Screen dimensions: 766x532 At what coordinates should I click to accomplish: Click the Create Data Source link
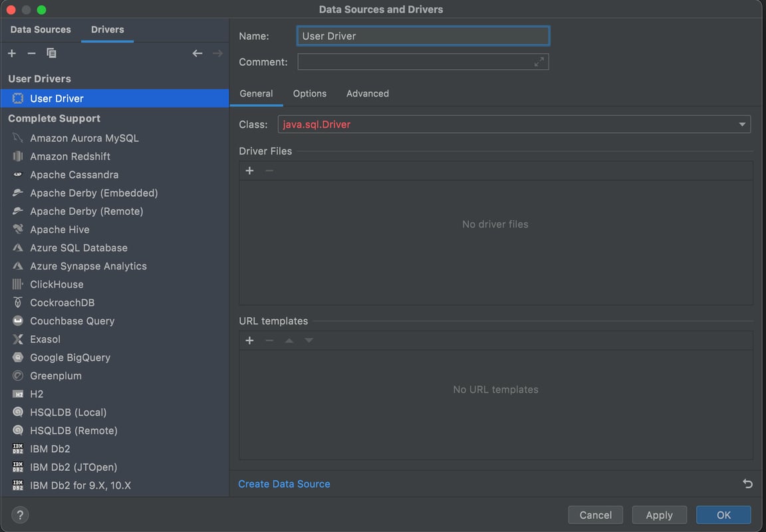coord(284,484)
